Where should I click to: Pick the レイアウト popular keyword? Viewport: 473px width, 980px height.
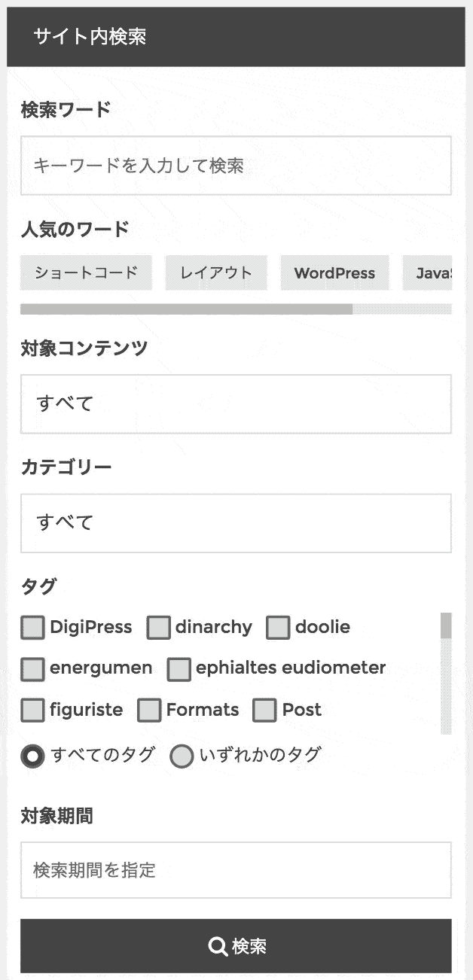click(216, 272)
